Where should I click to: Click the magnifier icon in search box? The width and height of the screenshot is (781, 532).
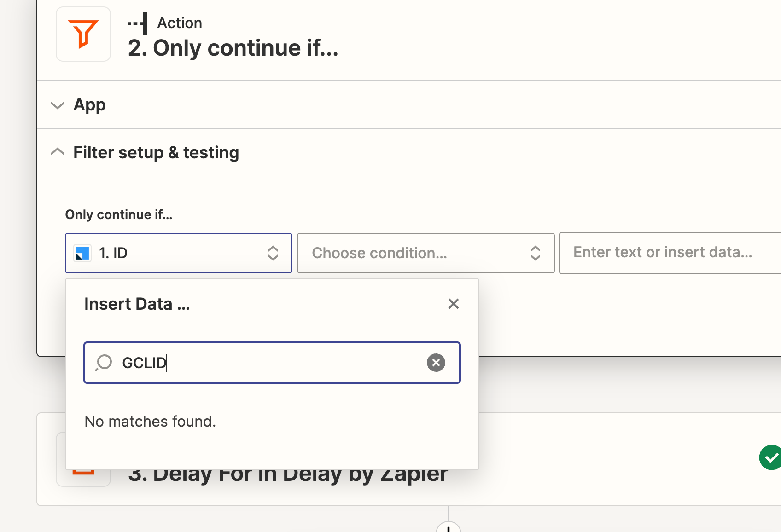pos(104,363)
